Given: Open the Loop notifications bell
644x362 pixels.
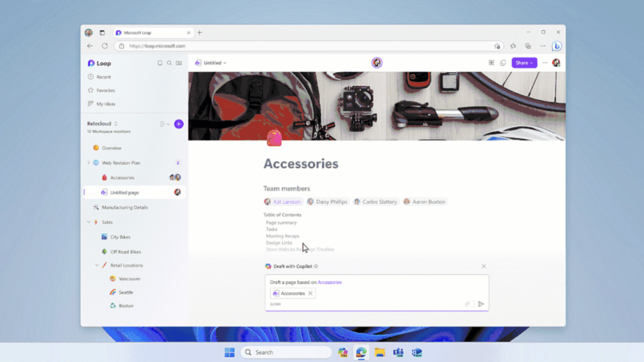Looking at the screenshot, I should [x=160, y=63].
